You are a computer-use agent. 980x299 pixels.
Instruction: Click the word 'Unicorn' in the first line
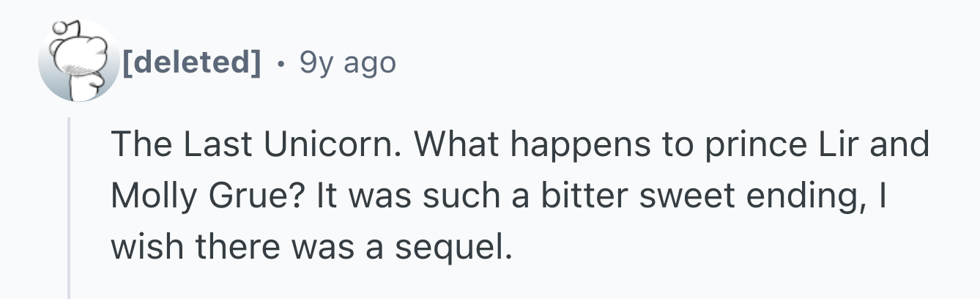pyautogui.click(x=330, y=145)
